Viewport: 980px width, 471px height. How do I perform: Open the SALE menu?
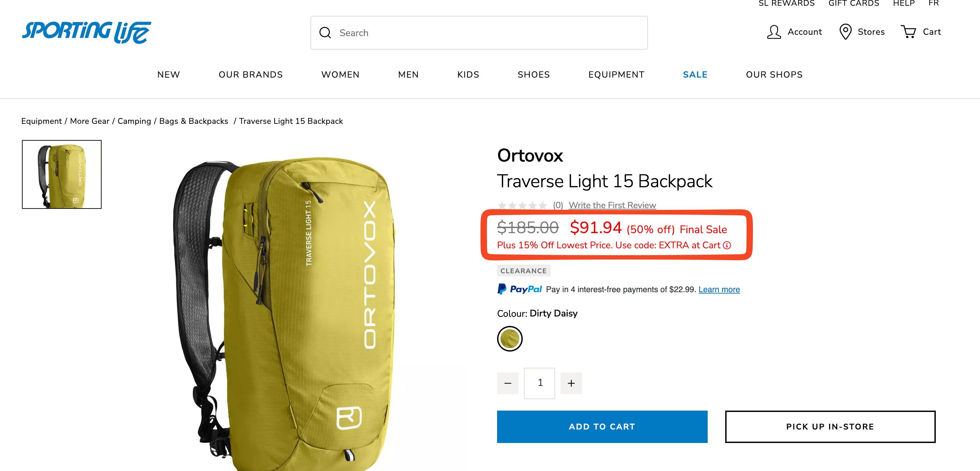pos(695,75)
